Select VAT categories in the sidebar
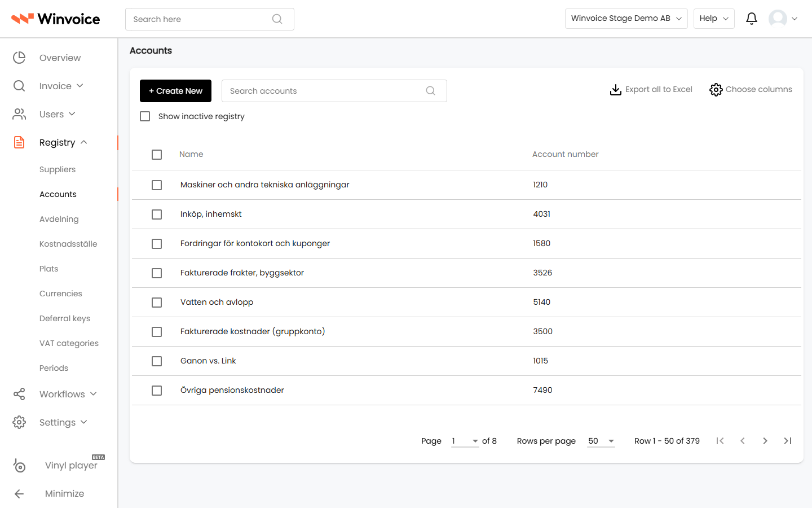The width and height of the screenshot is (812, 508). (x=69, y=343)
